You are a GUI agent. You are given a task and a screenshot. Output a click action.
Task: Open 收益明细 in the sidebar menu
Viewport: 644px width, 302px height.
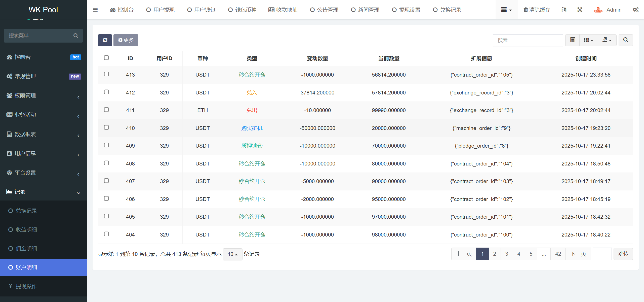tap(26, 230)
